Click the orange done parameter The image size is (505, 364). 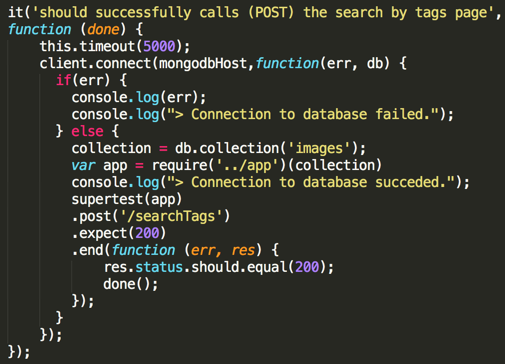103,29
